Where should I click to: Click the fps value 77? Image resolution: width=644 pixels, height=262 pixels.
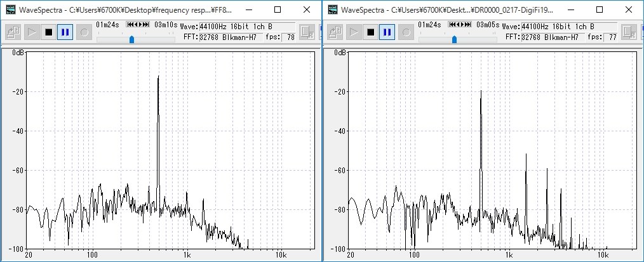click(611, 37)
